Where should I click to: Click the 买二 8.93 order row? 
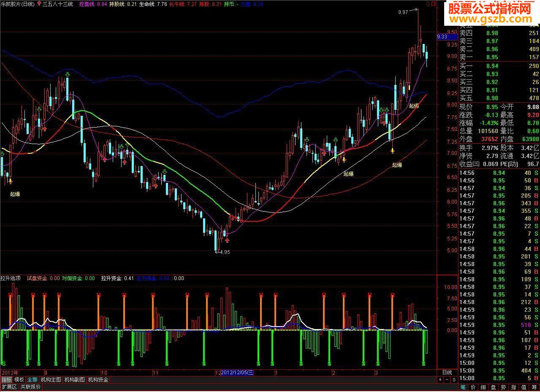(x=499, y=74)
